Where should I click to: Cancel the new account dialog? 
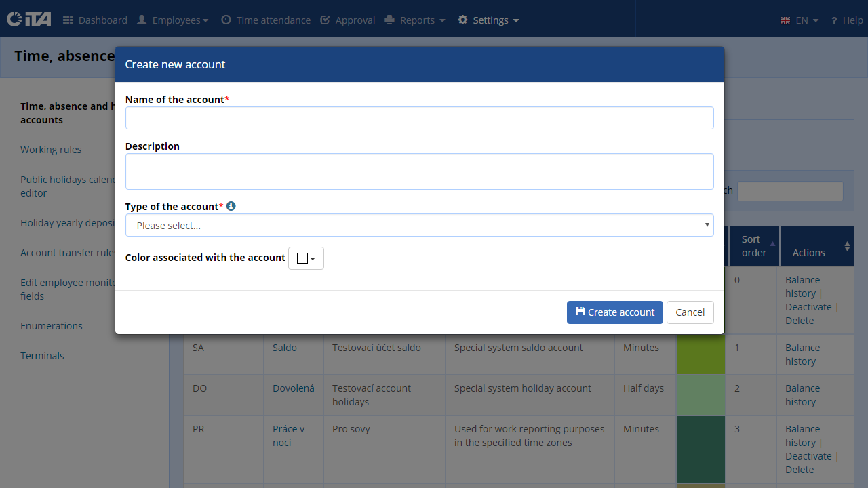690,312
